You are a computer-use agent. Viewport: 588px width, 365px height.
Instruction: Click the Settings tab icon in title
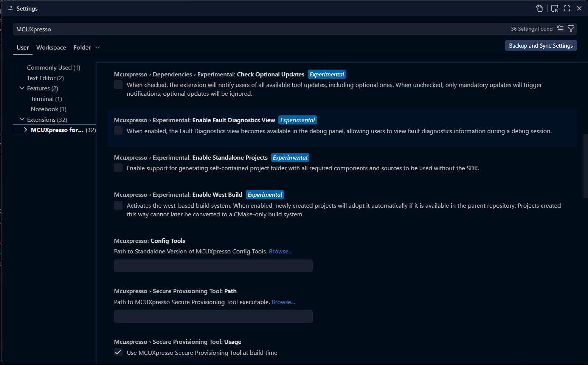11,8
